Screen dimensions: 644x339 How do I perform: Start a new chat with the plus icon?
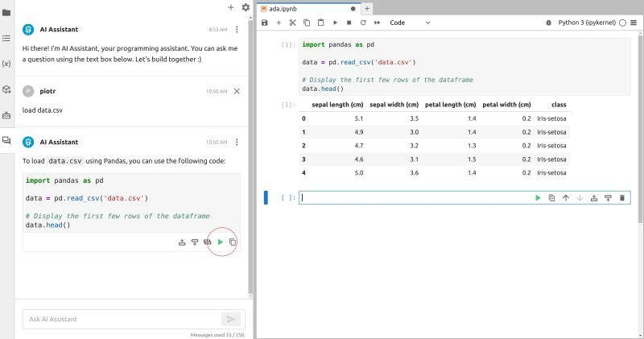[231, 7]
